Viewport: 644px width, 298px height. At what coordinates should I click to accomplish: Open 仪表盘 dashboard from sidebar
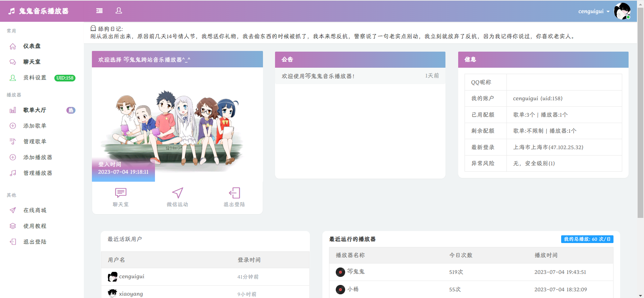pyautogui.click(x=32, y=46)
